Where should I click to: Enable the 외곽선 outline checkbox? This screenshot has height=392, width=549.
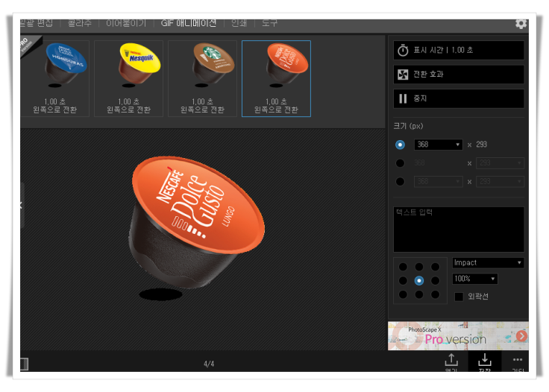point(459,297)
